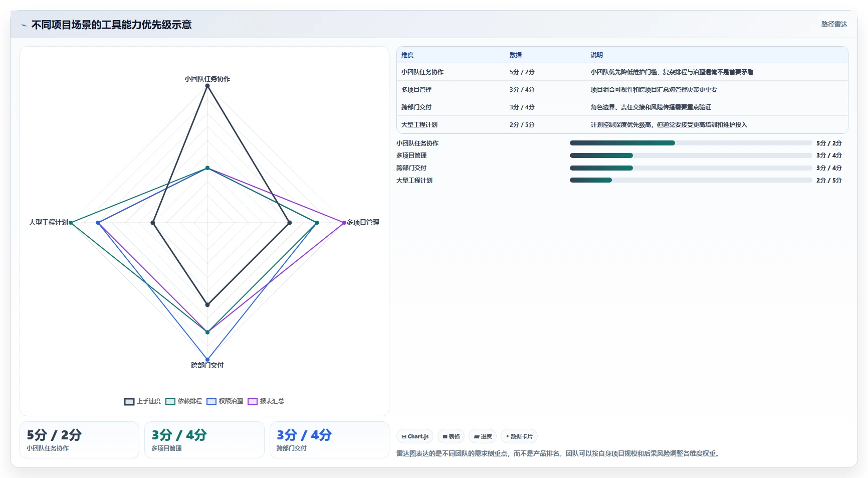868x478 pixels.
Task: Click the 5分 / 2分 label beside the 小团队任务协作 bar
Action: tap(829, 143)
